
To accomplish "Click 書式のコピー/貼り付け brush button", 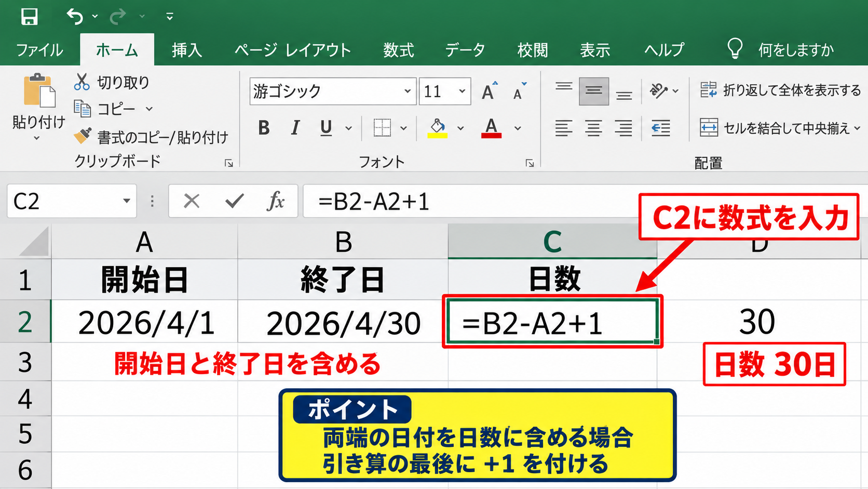I will click(x=151, y=137).
